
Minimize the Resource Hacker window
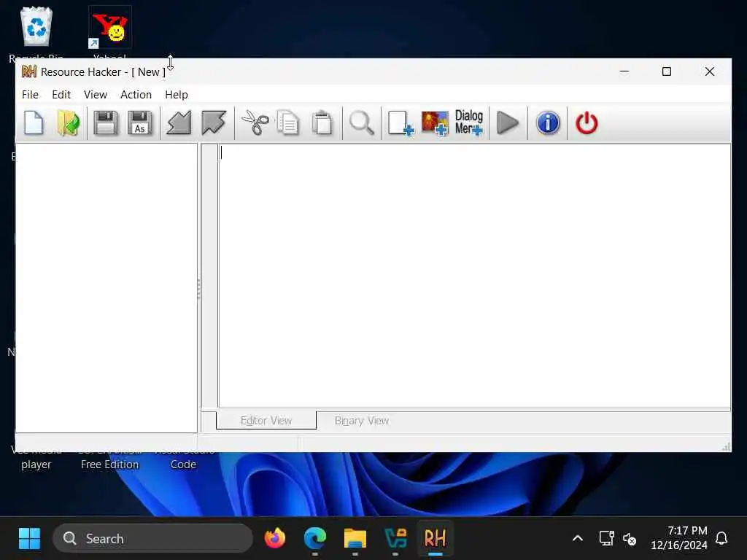click(x=624, y=71)
